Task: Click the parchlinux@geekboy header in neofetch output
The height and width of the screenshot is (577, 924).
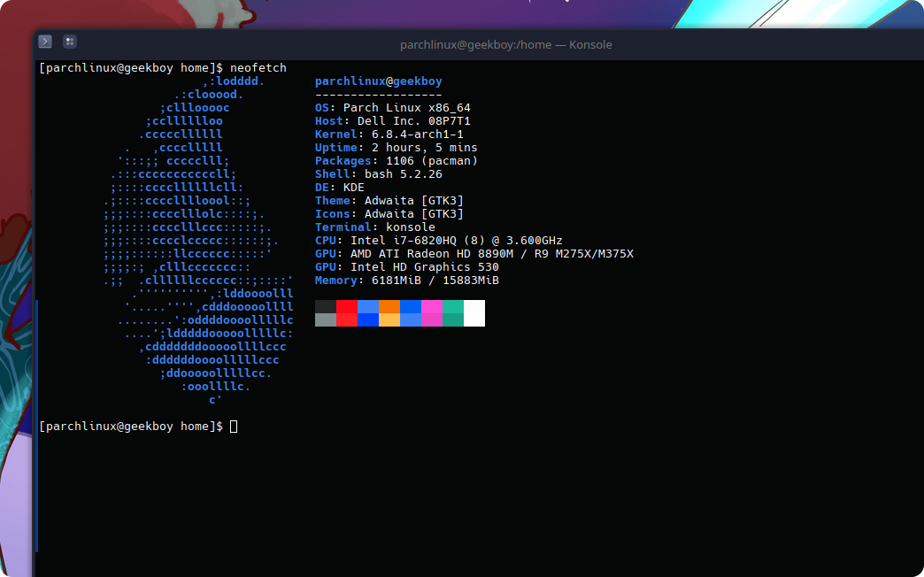Action: (378, 81)
